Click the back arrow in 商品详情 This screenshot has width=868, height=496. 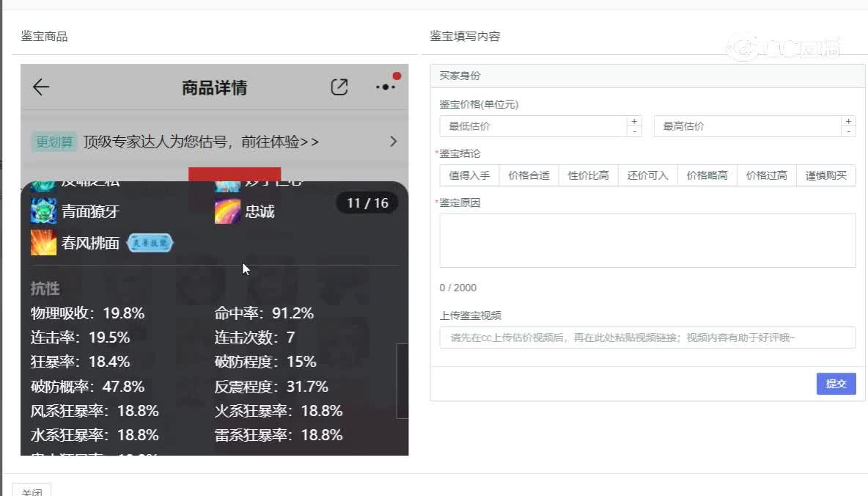pyautogui.click(x=40, y=87)
